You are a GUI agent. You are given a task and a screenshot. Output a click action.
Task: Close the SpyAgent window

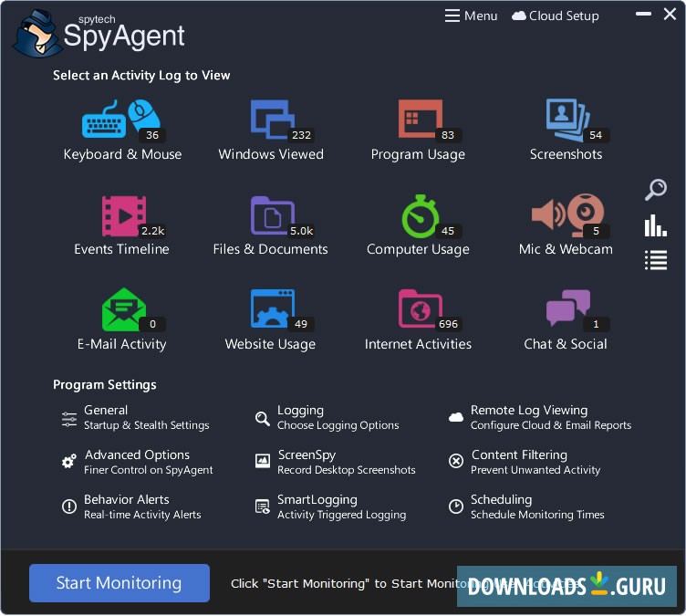(x=670, y=14)
